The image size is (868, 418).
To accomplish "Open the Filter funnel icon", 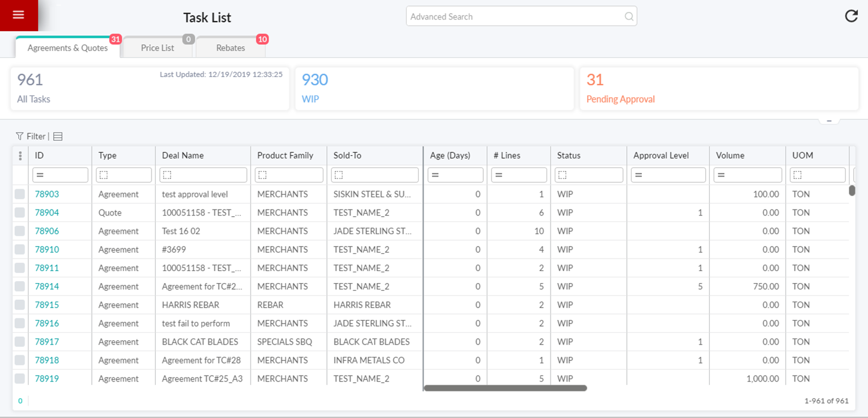I will coord(20,136).
